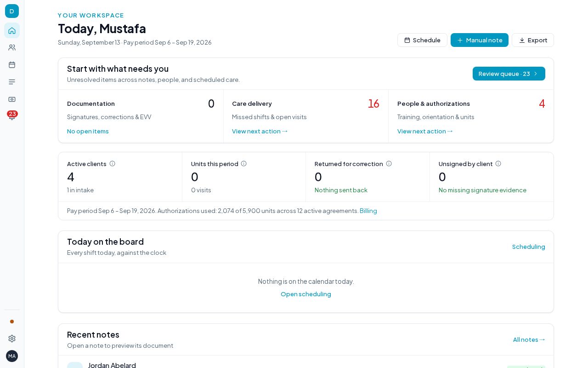Show info for Unsigned by client

498,164
